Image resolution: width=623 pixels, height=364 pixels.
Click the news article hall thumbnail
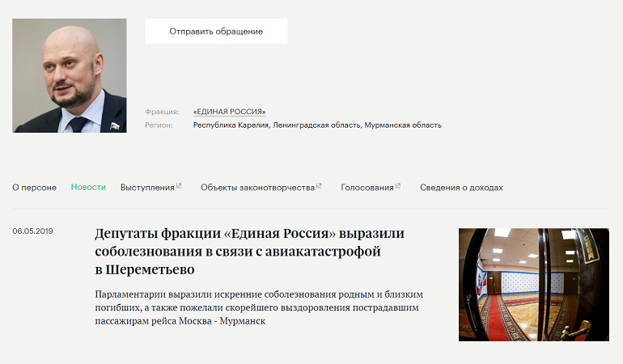[533, 284]
